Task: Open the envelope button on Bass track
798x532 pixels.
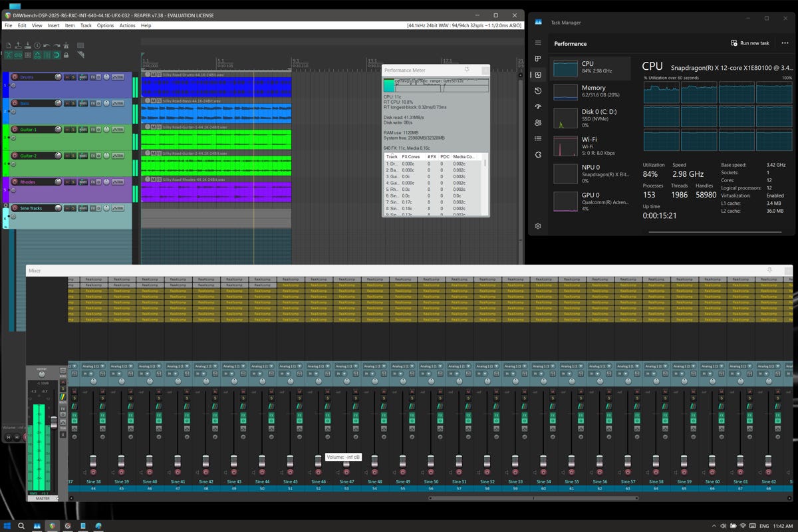Action: (x=118, y=104)
